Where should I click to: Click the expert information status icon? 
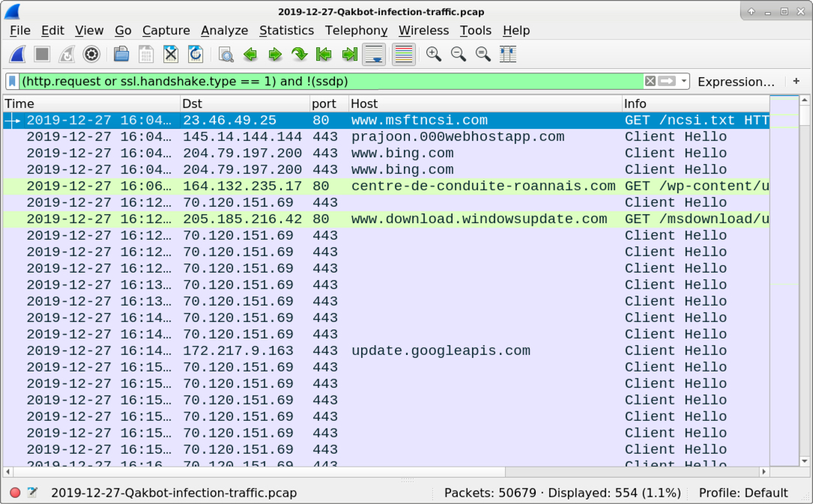[15, 493]
